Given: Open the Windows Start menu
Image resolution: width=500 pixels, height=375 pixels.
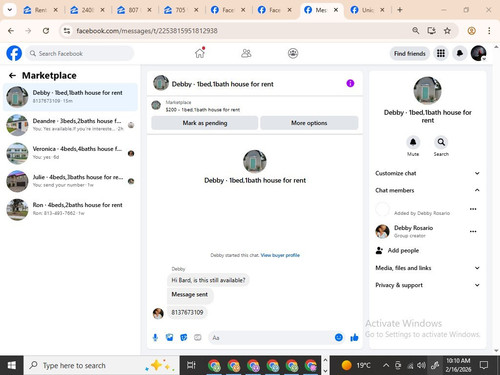Looking at the screenshot, I should 12,365.
